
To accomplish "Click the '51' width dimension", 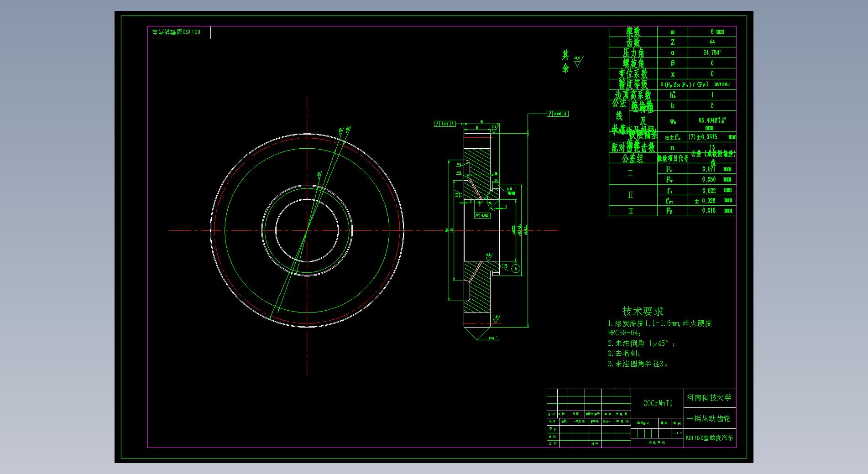I will click(482, 122).
